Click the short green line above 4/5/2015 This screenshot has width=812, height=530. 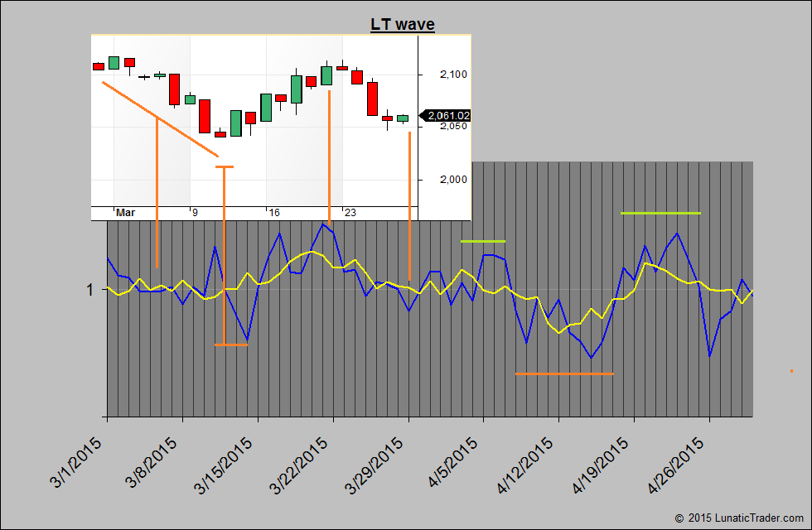[483, 241]
